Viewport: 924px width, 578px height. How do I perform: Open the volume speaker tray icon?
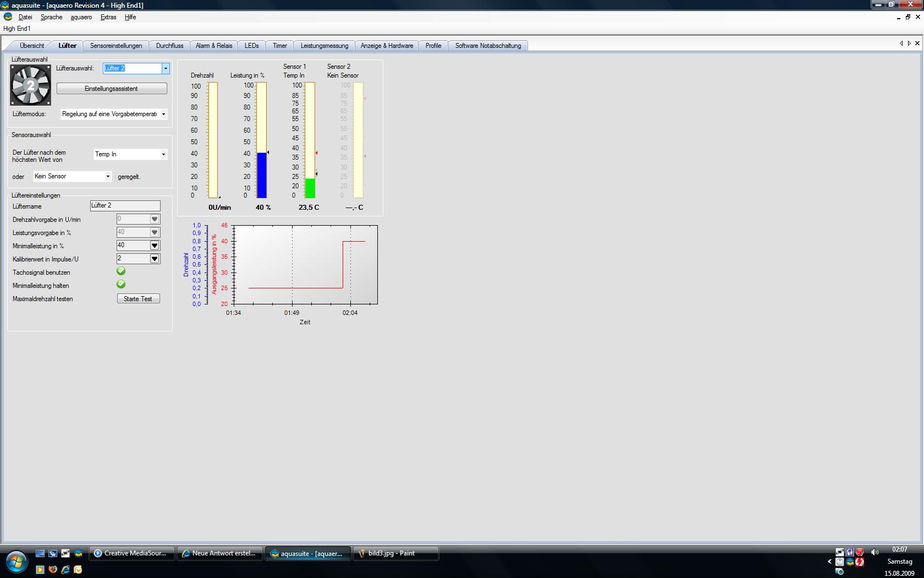click(875, 552)
